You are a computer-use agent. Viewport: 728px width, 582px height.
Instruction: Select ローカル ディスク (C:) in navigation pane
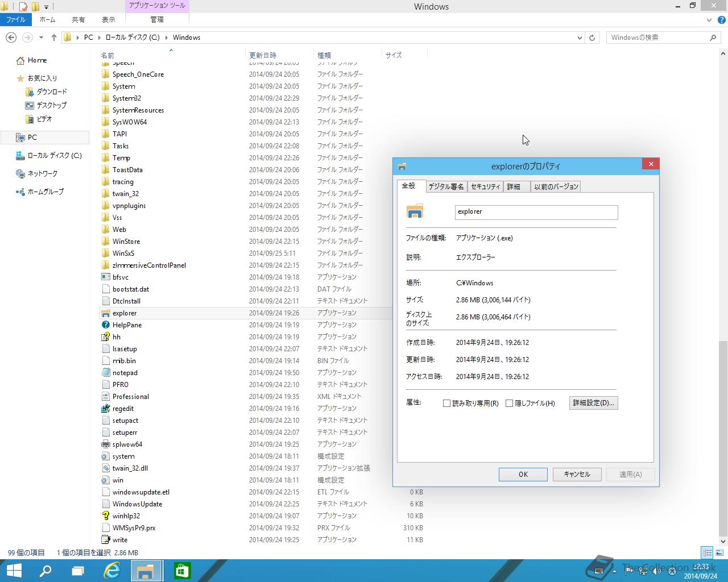coord(49,156)
